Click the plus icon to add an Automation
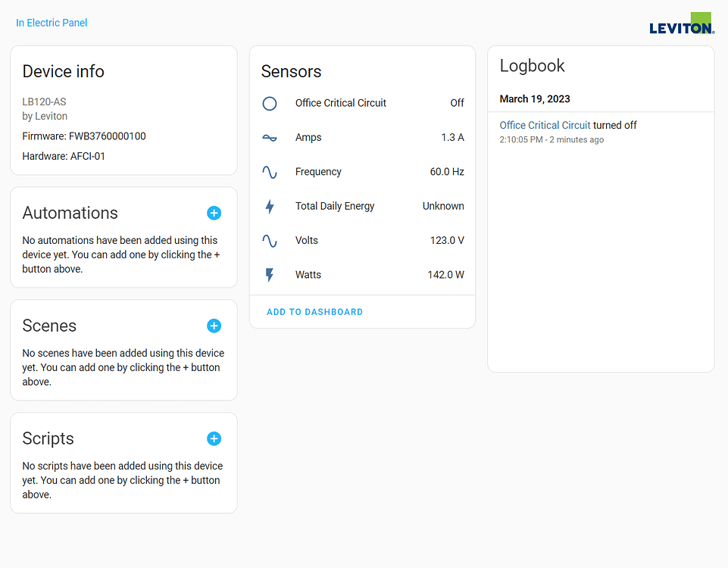 pos(214,213)
